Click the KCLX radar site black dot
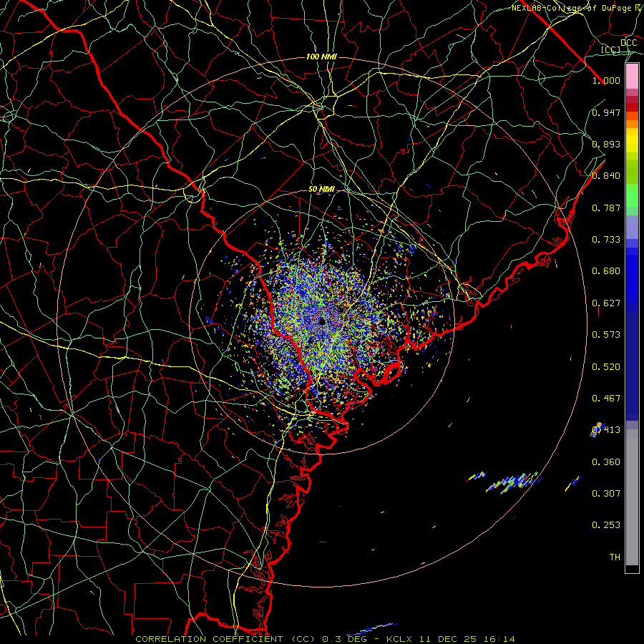 coord(322,321)
